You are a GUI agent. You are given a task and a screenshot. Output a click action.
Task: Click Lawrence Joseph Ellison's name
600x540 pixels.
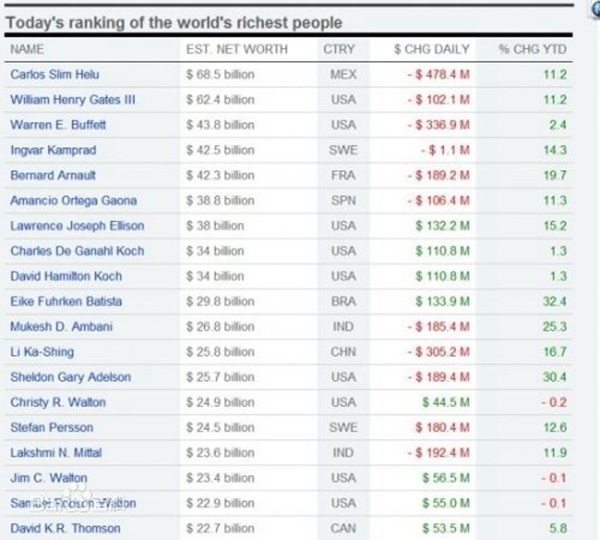pyautogui.click(x=77, y=226)
